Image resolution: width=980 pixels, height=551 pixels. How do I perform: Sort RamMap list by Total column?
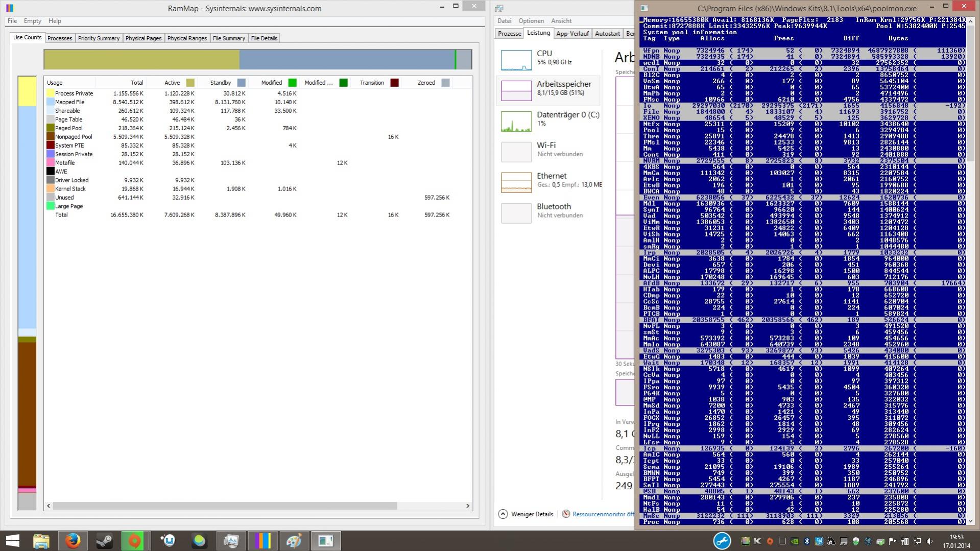121,83
